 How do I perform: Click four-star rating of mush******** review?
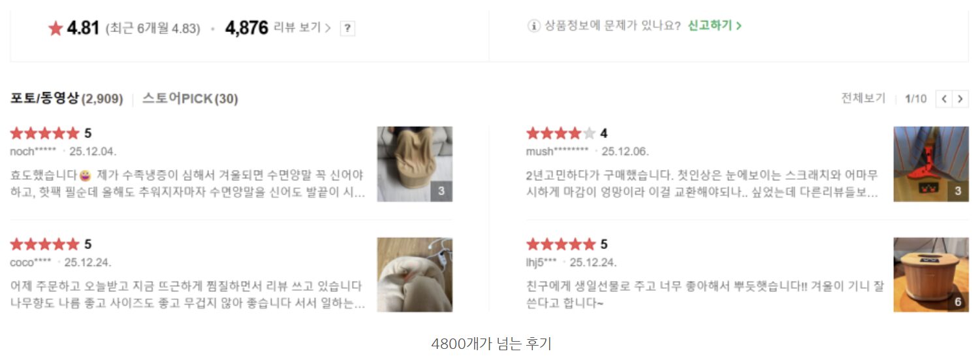coord(561,133)
